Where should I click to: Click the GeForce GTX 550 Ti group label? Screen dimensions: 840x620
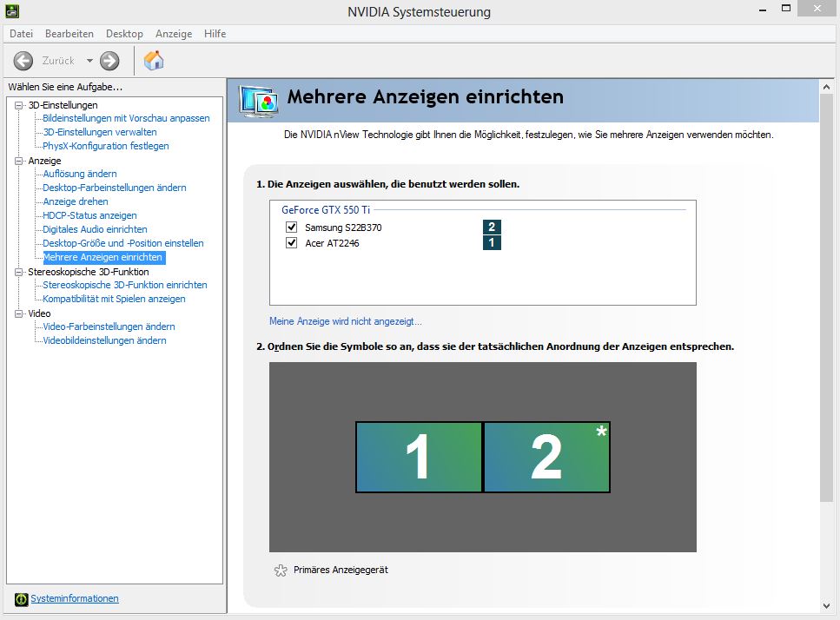click(x=326, y=210)
